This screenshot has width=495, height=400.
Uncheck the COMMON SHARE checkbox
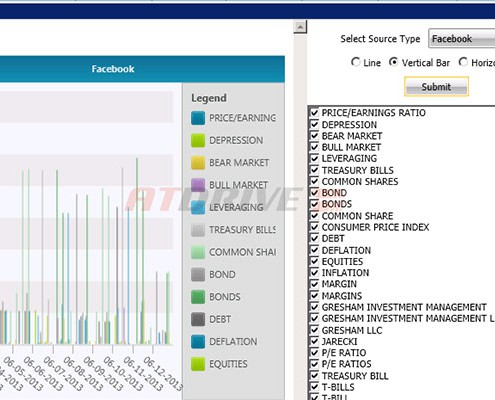(x=314, y=215)
